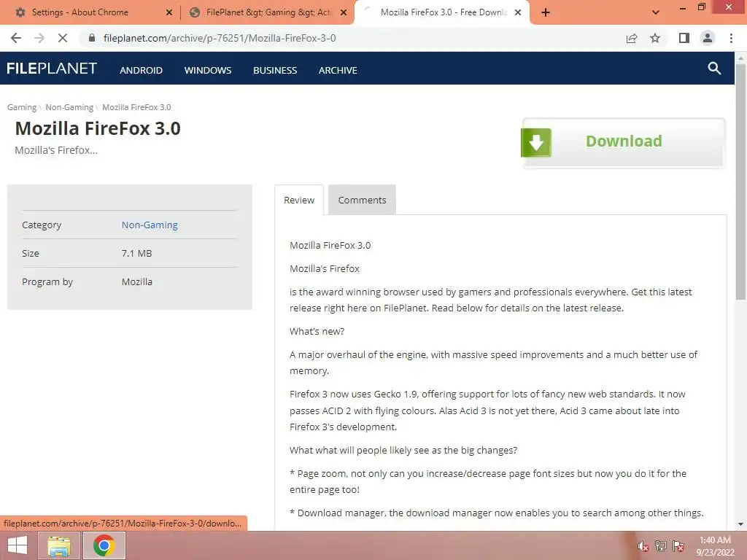Close the Mozilla FireFox 3.0 tab
Viewport: 747px width, 560px height.
[518, 12]
